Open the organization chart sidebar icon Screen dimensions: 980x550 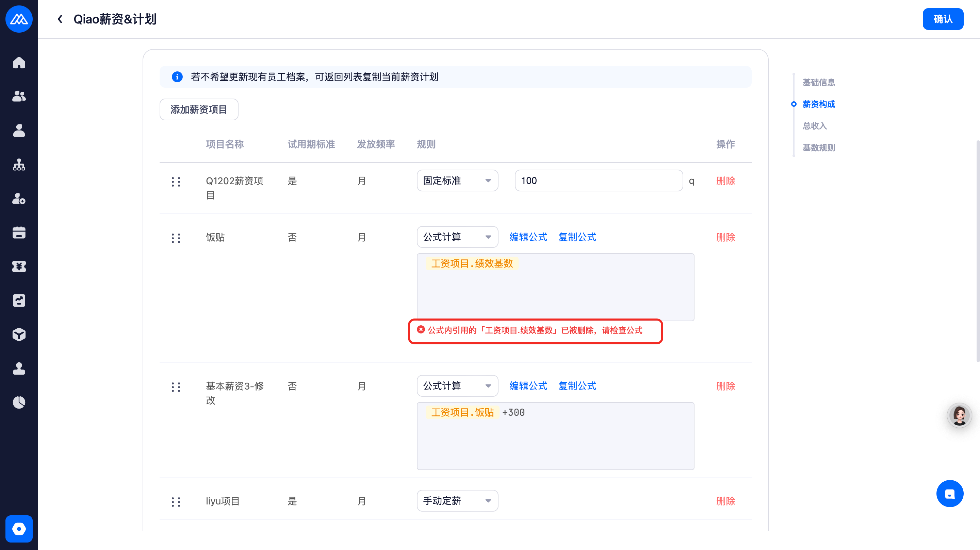[x=19, y=165]
